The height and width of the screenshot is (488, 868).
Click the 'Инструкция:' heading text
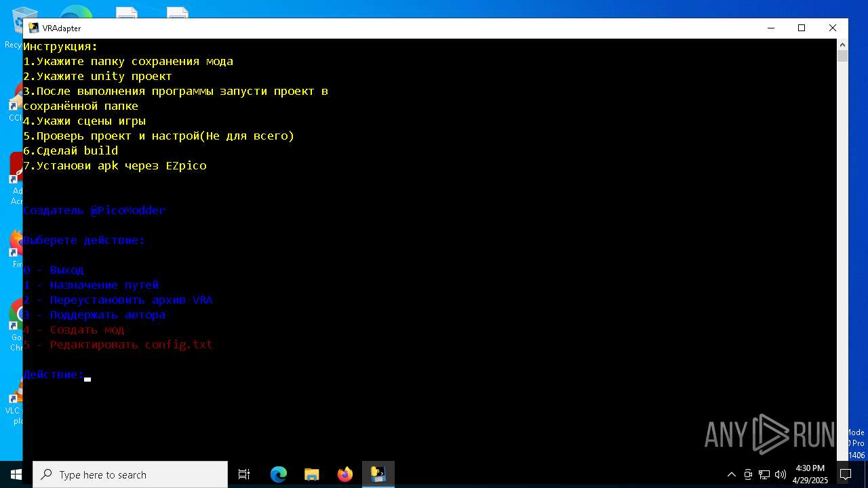[x=60, y=46]
